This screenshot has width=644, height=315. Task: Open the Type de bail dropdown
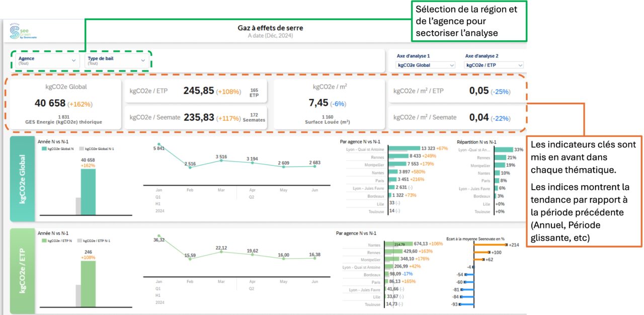116,60
